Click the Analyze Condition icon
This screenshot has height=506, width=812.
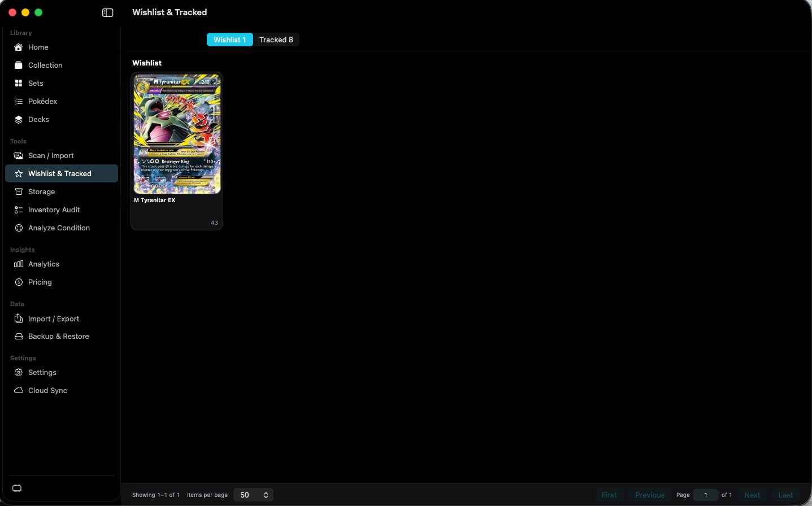click(19, 228)
